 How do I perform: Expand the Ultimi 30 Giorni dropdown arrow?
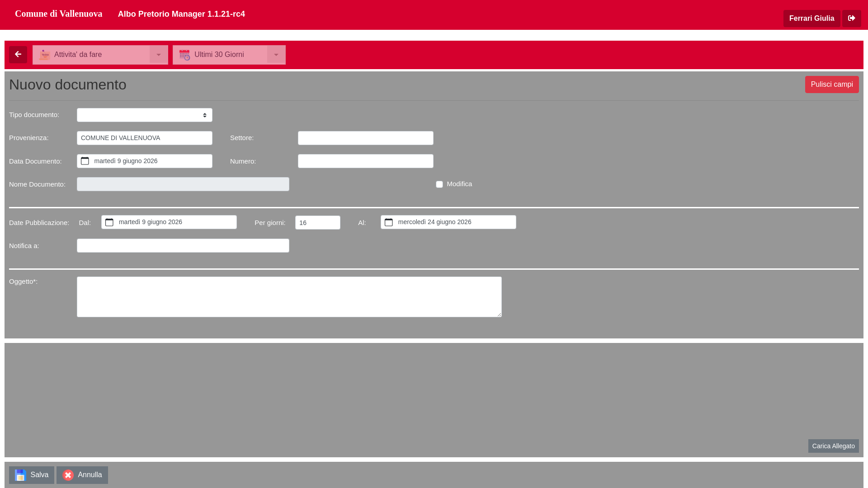(276, 55)
